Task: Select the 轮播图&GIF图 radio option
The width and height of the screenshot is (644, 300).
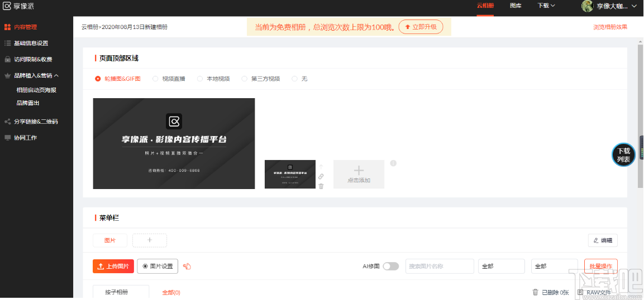Action: tap(118, 79)
